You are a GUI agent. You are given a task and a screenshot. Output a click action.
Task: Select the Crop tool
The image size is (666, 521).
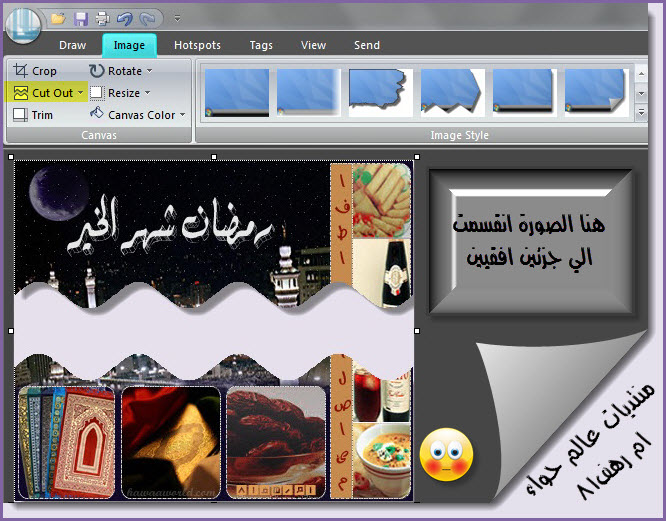(x=36, y=71)
